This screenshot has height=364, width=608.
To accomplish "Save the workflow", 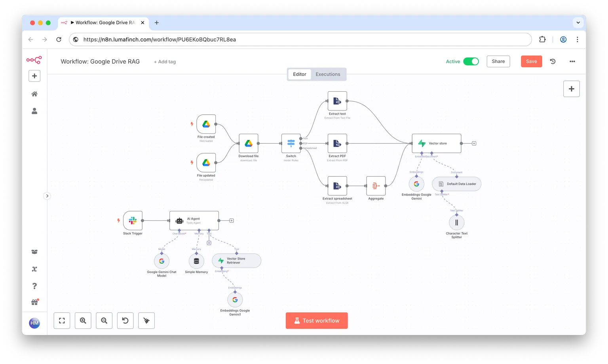I will 531,61.
